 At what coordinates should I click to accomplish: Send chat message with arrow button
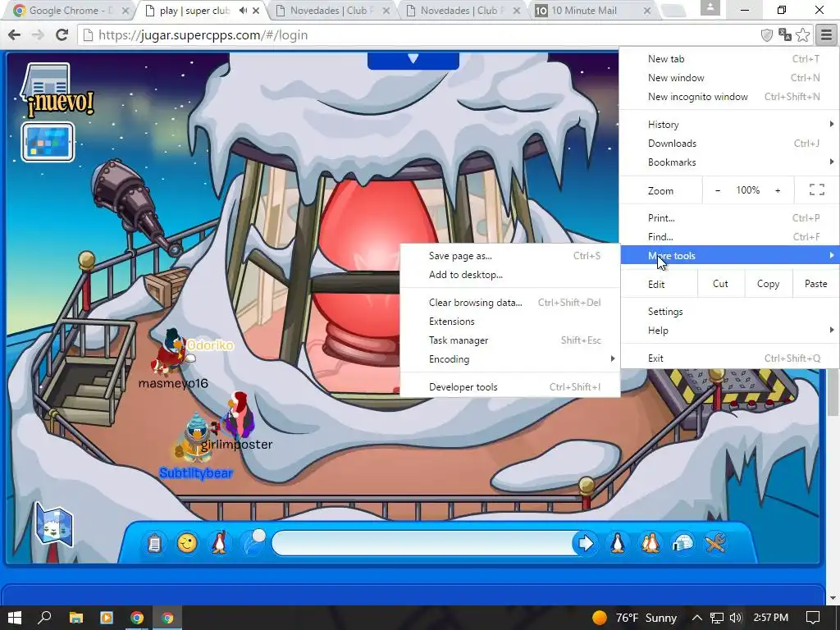tap(585, 544)
